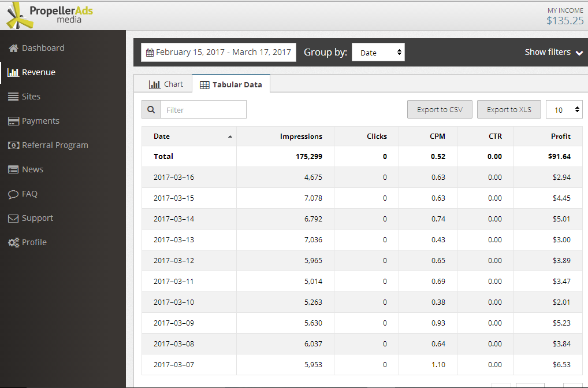Click the FAQ speech bubble icon
Screen dimensions: 588x388
click(13, 194)
